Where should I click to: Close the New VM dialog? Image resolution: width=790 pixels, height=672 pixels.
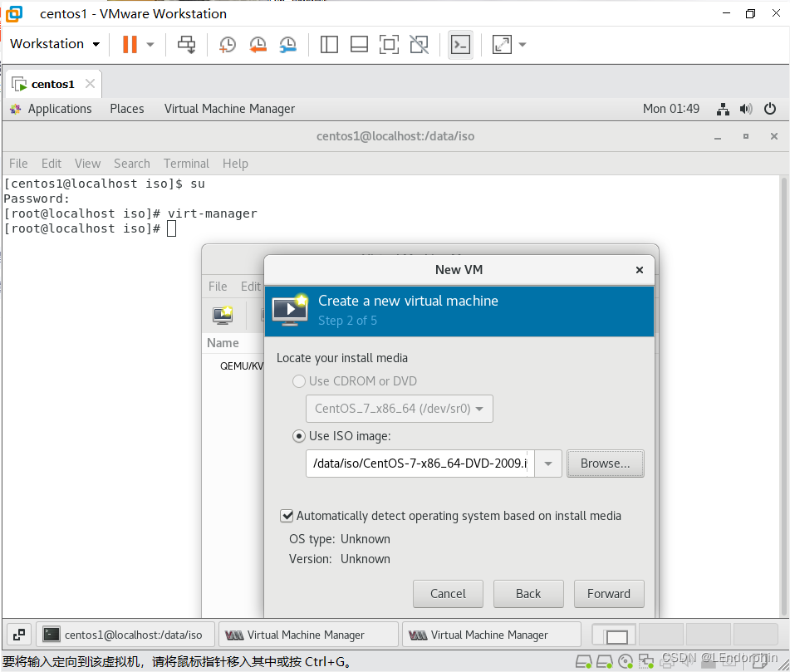(640, 270)
